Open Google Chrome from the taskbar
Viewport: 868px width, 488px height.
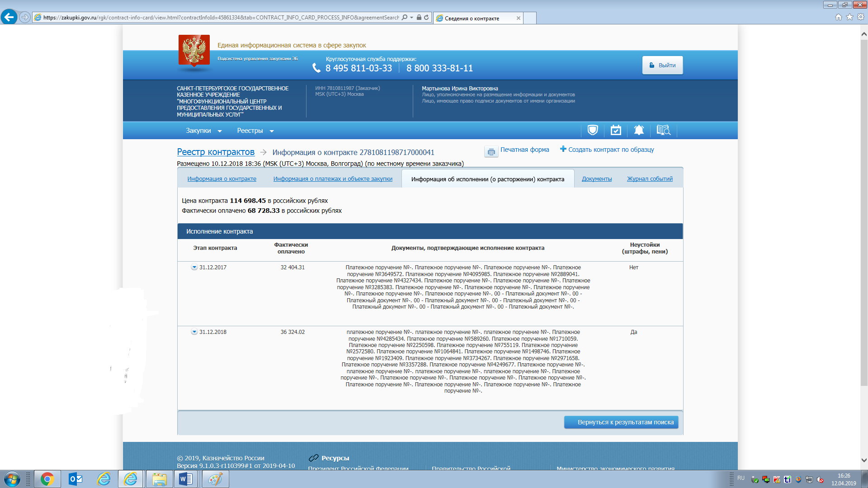(47, 479)
